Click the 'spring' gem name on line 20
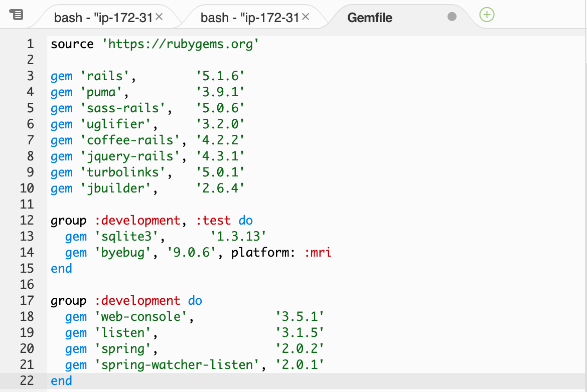587x392 pixels. coord(123,349)
